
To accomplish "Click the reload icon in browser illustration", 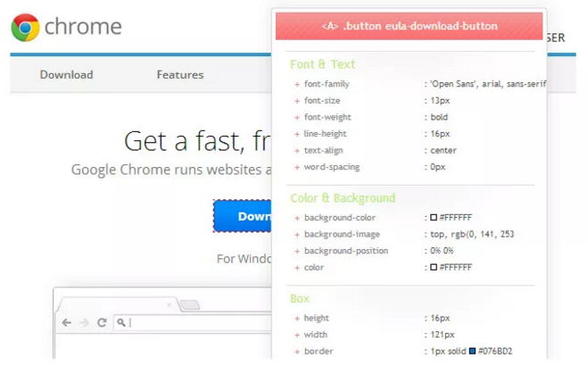I will pyautogui.click(x=102, y=322).
